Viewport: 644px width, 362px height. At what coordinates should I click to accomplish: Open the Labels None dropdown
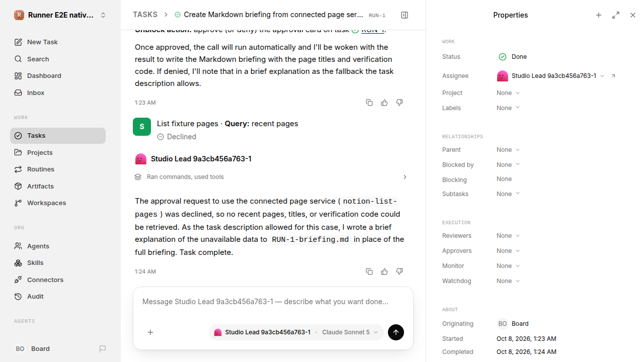click(x=508, y=108)
